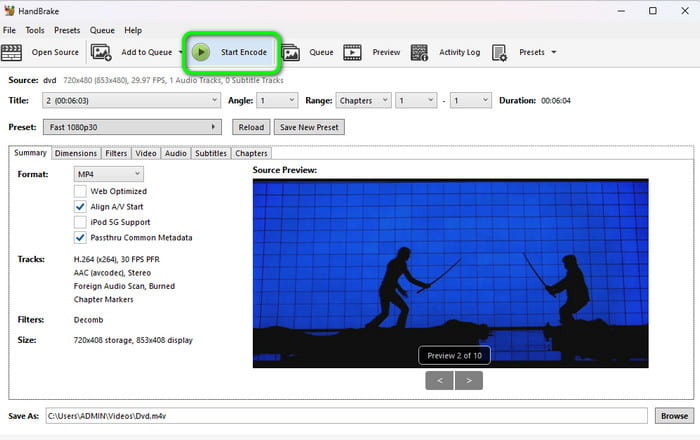Image resolution: width=700 pixels, height=440 pixels.
Task: Click the Open Source film clapper icon
Action: point(11,52)
